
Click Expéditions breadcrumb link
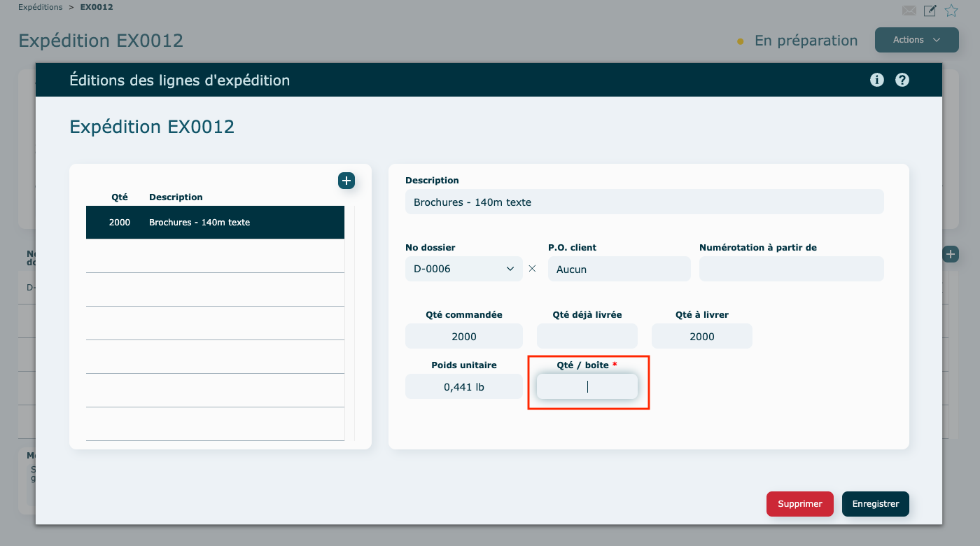[41, 7]
